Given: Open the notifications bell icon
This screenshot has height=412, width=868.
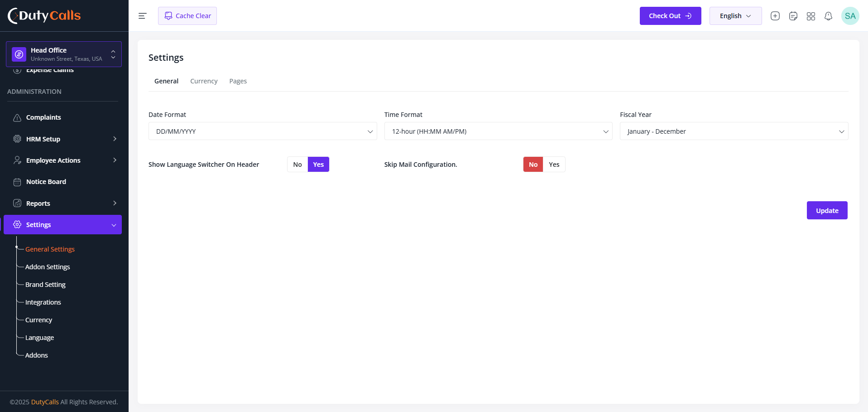Looking at the screenshot, I should point(828,16).
